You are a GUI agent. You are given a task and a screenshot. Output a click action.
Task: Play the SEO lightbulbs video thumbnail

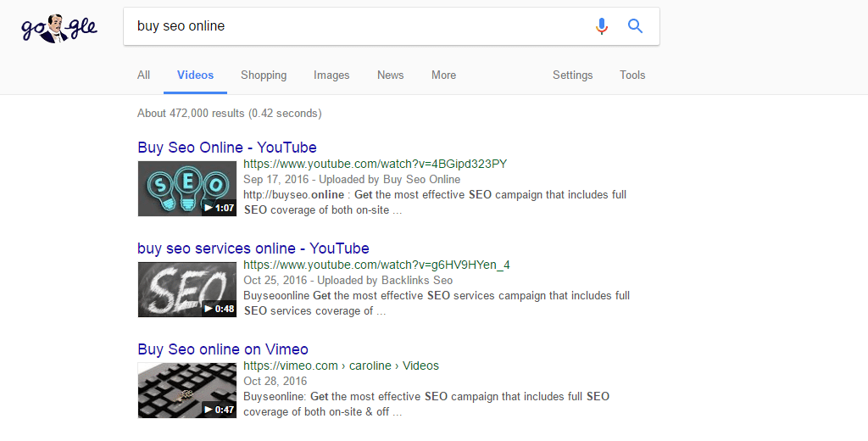point(187,188)
